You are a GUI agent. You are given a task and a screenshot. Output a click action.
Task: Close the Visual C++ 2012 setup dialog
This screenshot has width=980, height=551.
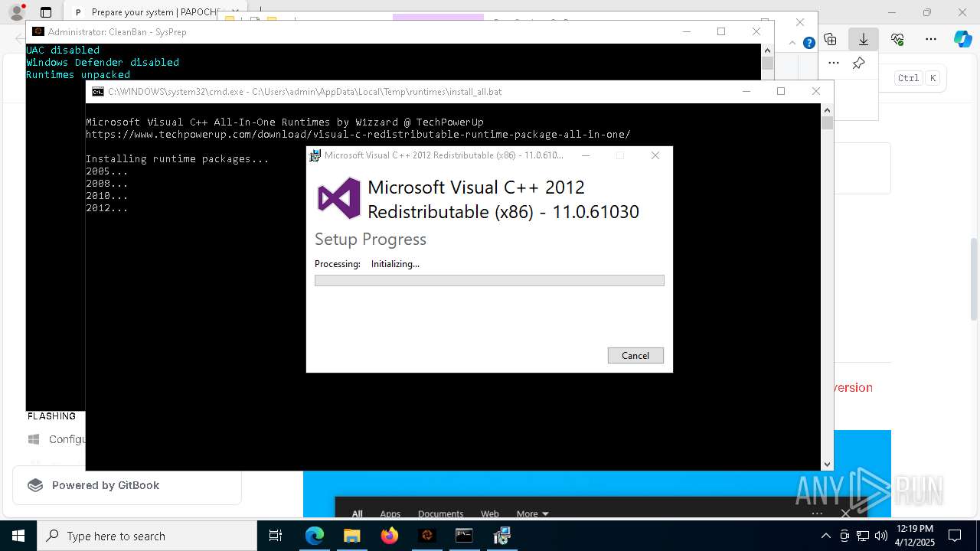point(655,155)
